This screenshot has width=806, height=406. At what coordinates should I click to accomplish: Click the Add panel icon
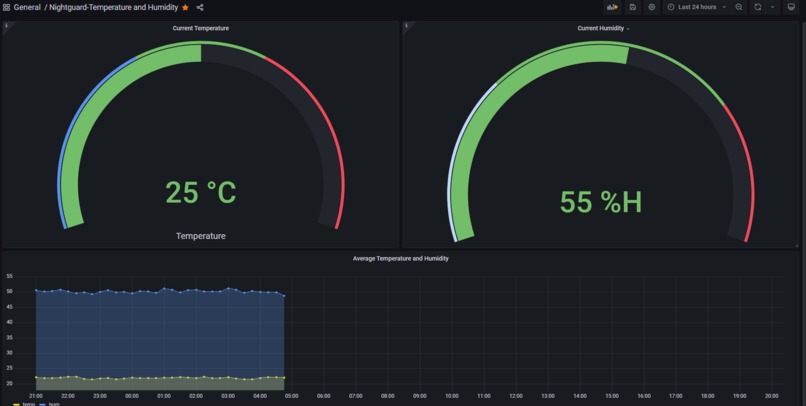coord(612,7)
